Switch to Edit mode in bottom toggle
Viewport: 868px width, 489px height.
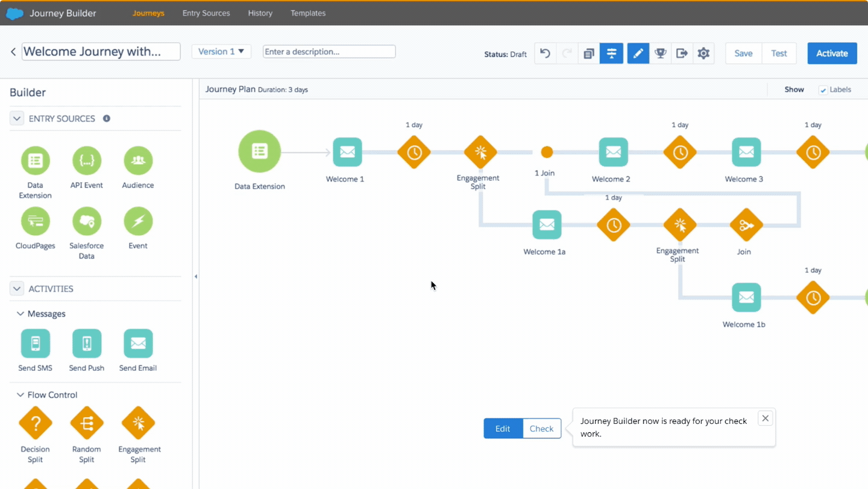pyautogui.click(x=503, y=429)
